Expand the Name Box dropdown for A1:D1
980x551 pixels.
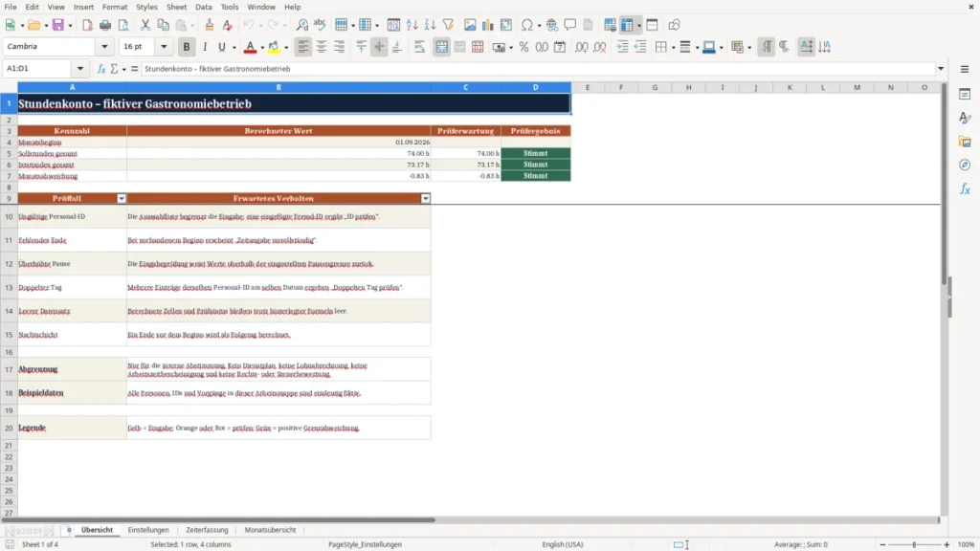80,69
